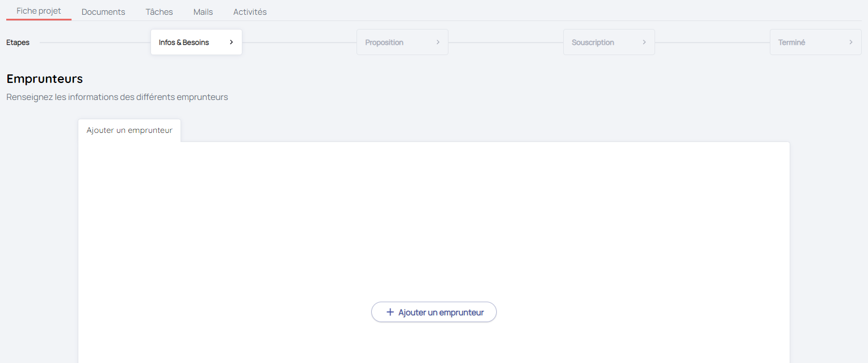Screen dimensions: 868x363
Task: Click the plus icon to add borrower
Action: [x=390, y=312]
